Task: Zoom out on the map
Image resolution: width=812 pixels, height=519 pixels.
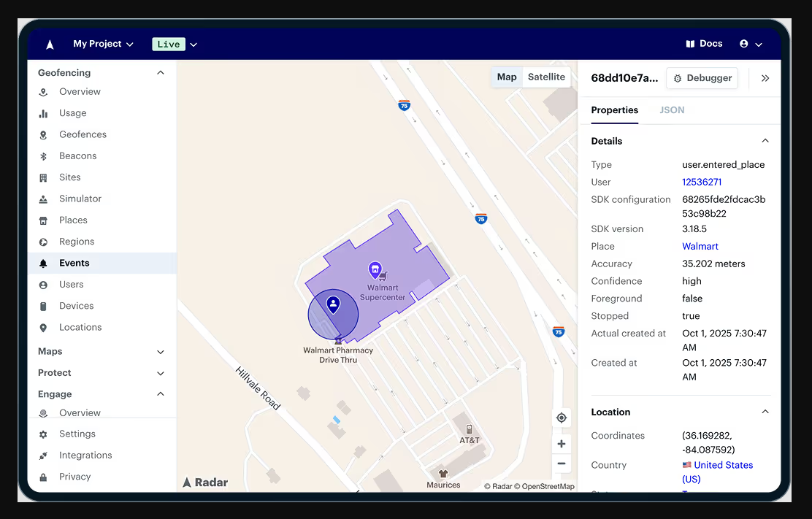Action: pyautogui.click(x=562, y=464)
